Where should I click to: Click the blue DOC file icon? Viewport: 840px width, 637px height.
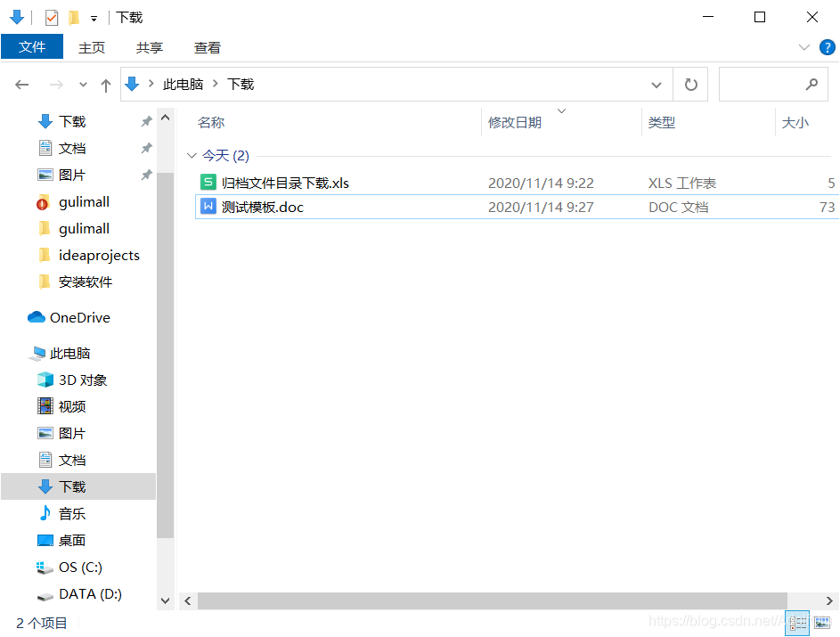[208, 207]
